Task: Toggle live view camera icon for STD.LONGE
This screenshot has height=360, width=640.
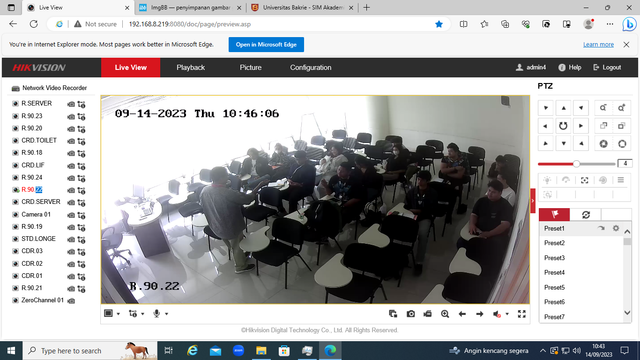Action: 71,240
